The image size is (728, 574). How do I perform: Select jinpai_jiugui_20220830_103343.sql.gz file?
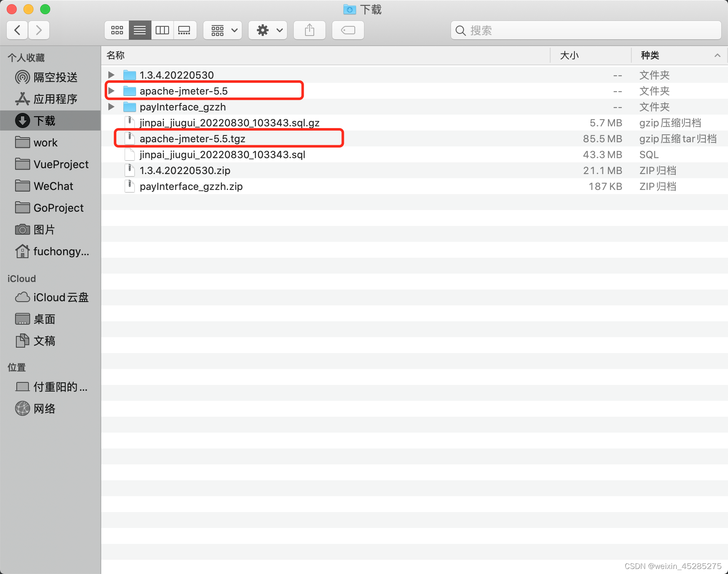(414, 123)
